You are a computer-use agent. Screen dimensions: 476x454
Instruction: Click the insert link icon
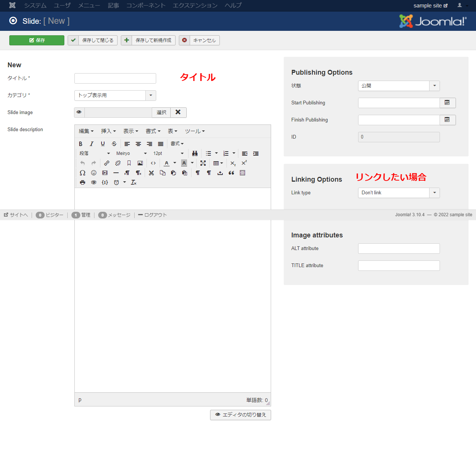(x=107, y=163)
